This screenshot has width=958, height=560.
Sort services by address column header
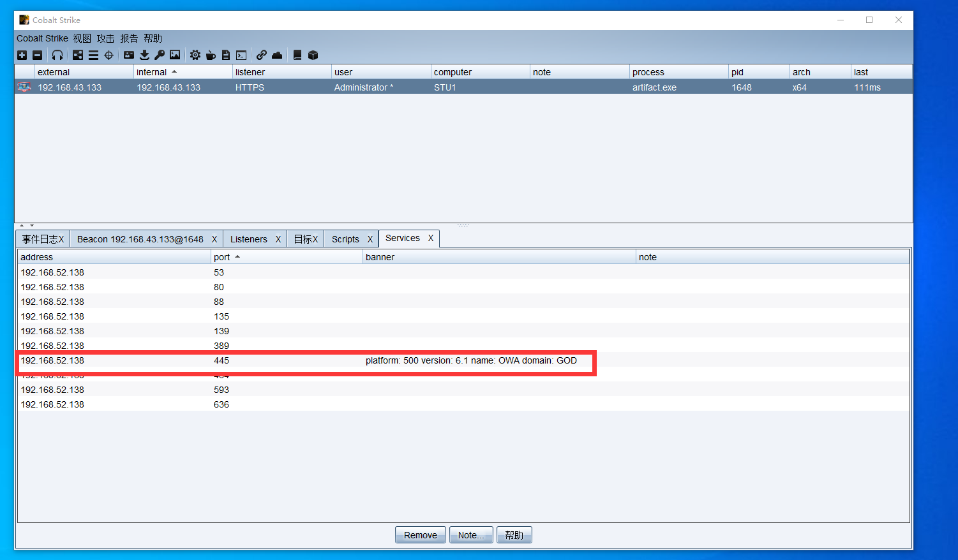[x=114, y=257]
